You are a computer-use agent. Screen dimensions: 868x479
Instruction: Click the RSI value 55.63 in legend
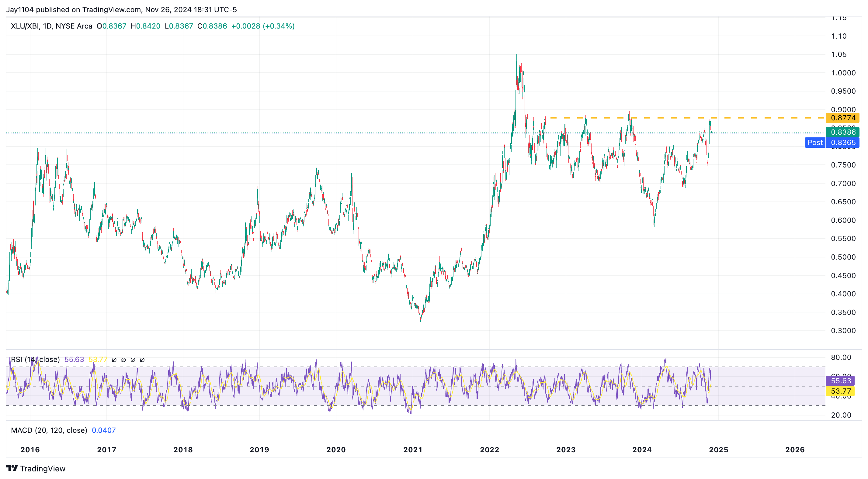(74, 360)
